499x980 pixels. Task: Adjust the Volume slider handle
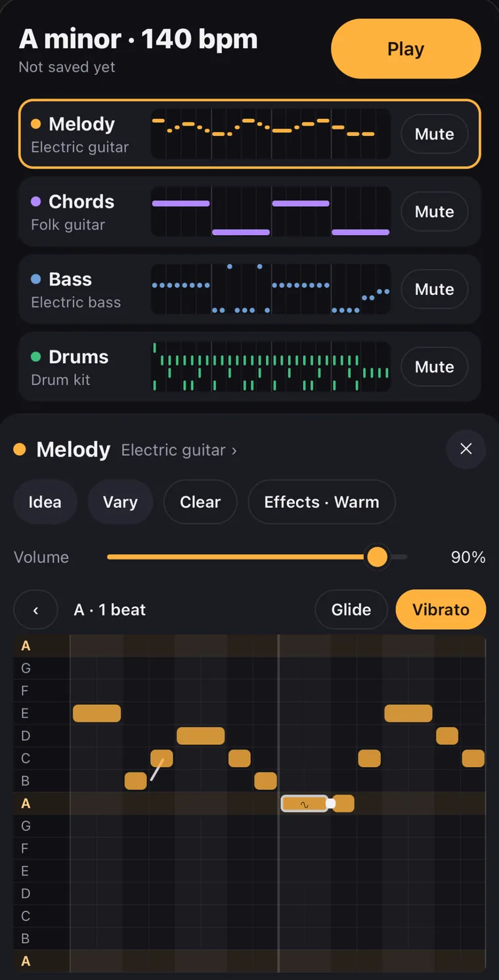(377, 557)
